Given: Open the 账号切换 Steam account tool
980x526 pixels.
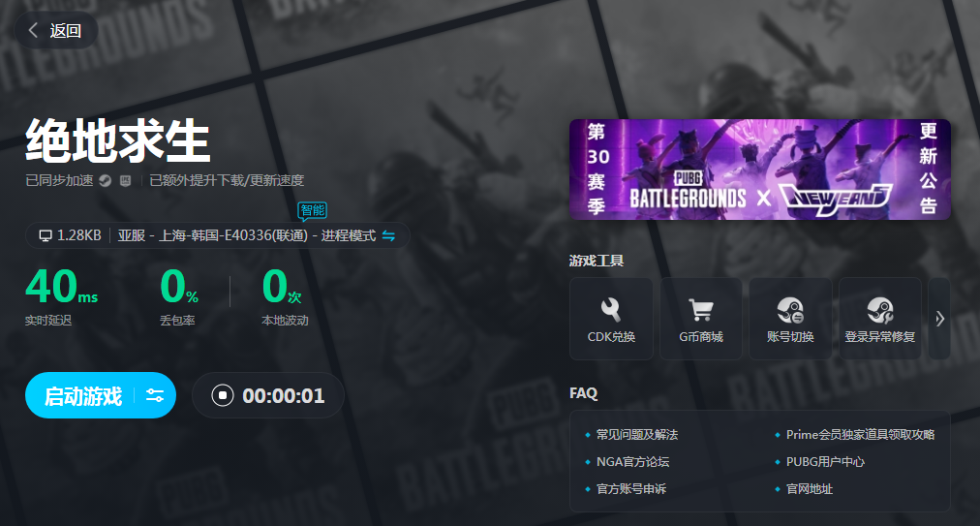Looking at the screenshot, I should (x=790, y=319).
